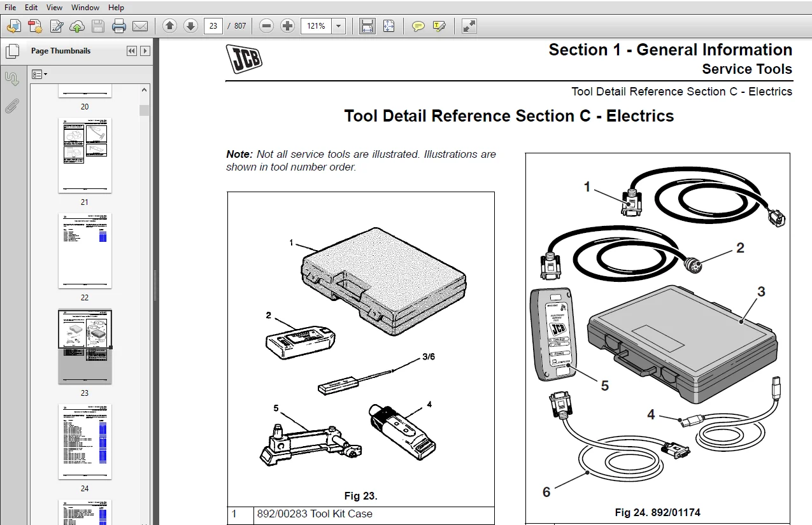This screenshot has width=812, height=525.
Task: Click the Fit Width scrolling icon
Action: (x=367, y=26)
